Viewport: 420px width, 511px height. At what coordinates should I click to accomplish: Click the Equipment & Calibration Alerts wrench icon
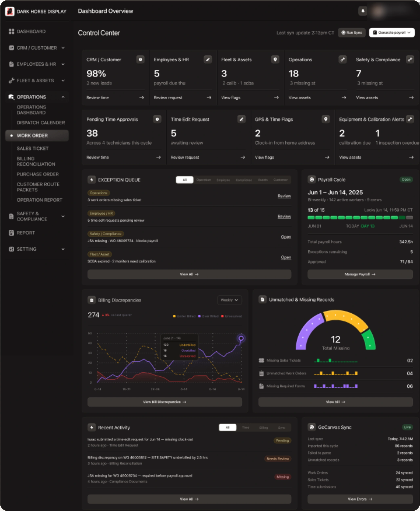pos(410,119)
